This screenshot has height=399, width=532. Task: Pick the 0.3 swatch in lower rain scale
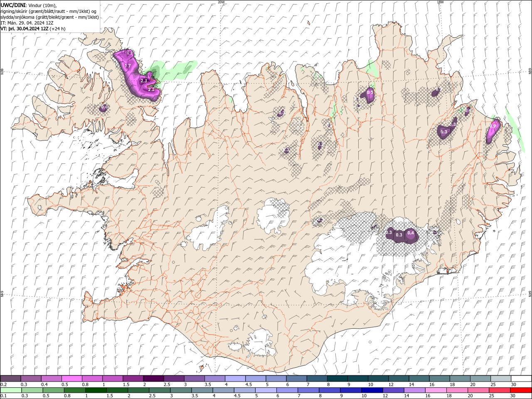point(32,390)
